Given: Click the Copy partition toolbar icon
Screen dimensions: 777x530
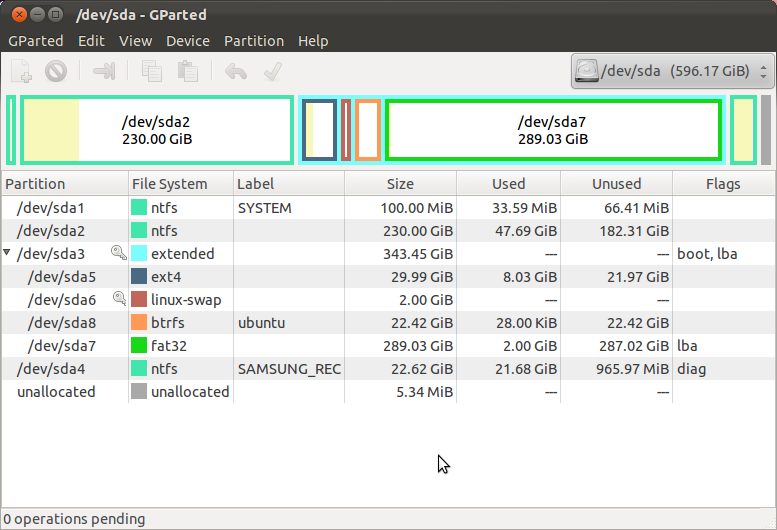Looking at the screenshot, I should click(152, 71).
